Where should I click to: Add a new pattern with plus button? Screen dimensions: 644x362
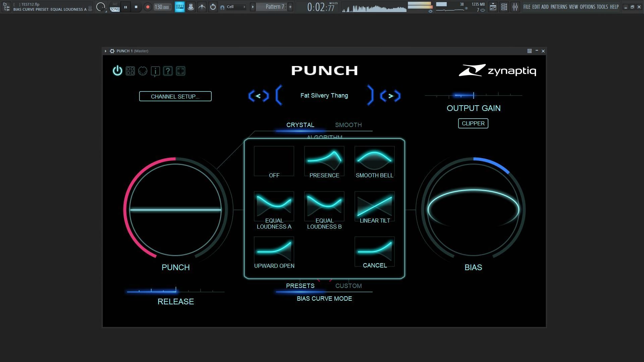point(290,7)
